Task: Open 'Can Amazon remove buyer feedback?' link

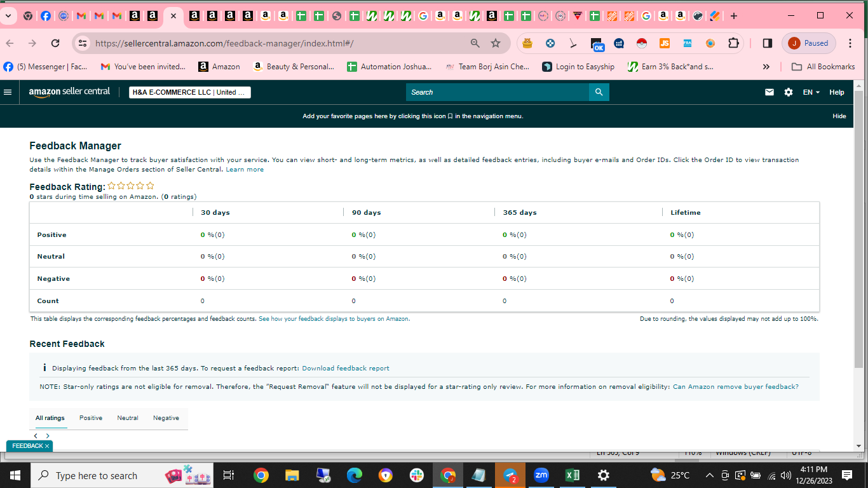Action: (x=736, y=386)
